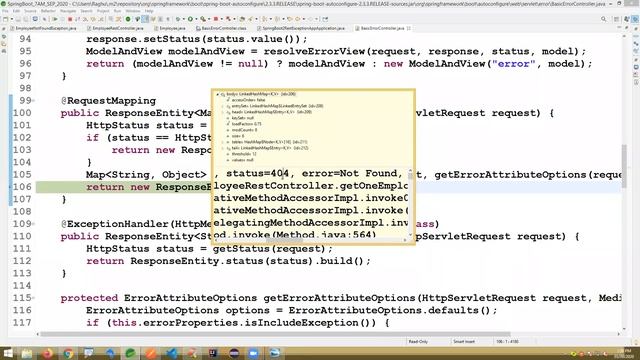The height and width of the screenshot is (360, 640).
Task: Click the editor vertical scrollbar thumb
Action: coord(624,166)
